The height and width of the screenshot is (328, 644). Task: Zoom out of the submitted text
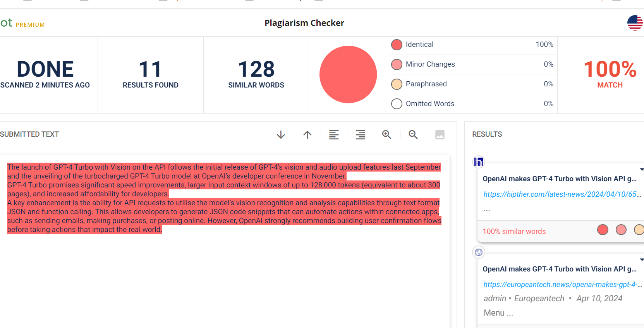point(413,134)
